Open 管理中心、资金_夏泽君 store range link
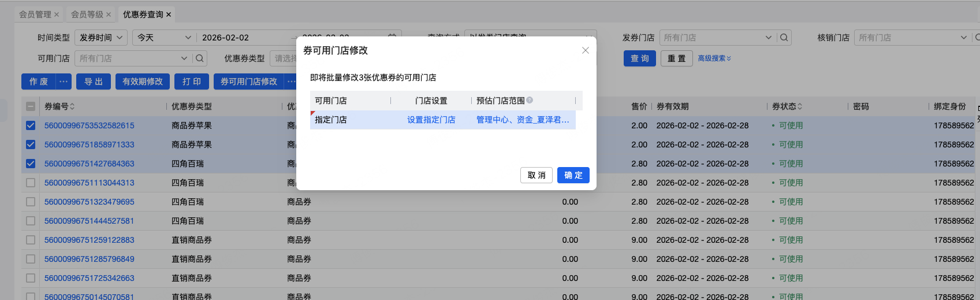 523,120
